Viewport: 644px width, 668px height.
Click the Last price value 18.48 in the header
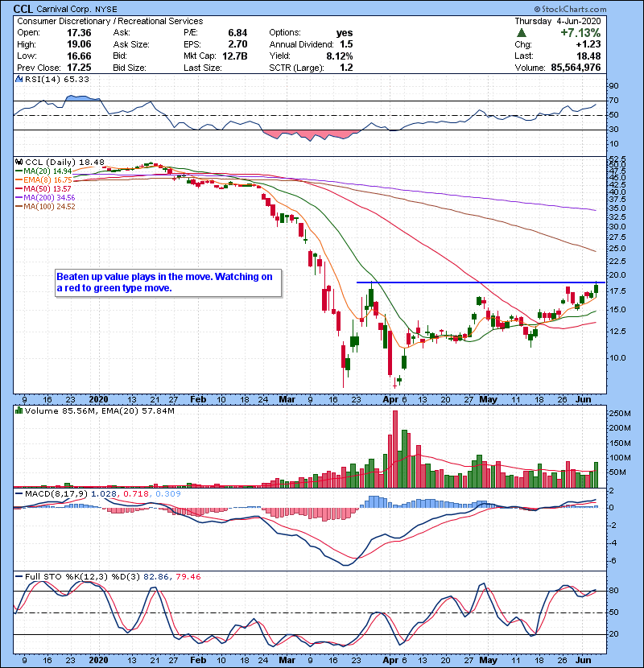coord(588,56)
